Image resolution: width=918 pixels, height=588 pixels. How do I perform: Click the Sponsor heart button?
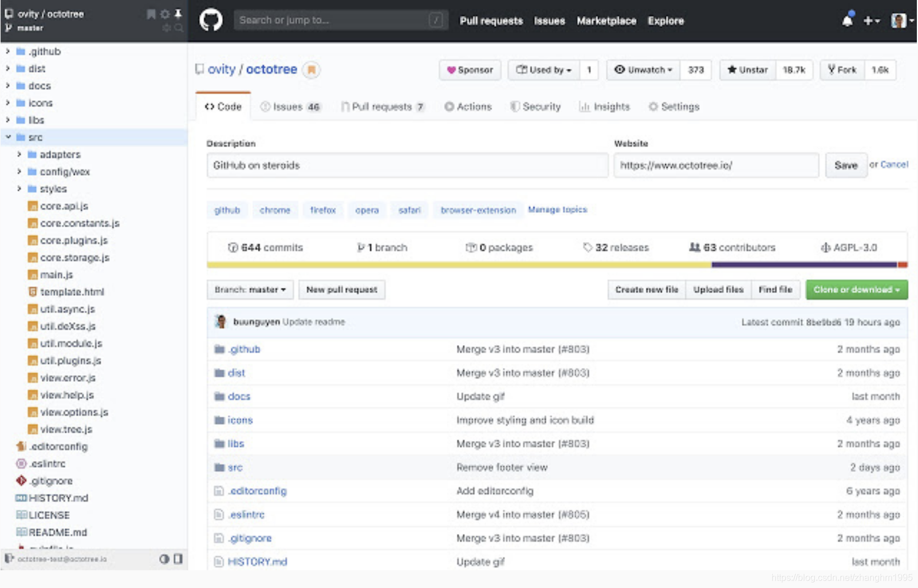pyautogui.click(x=470, y=70)
